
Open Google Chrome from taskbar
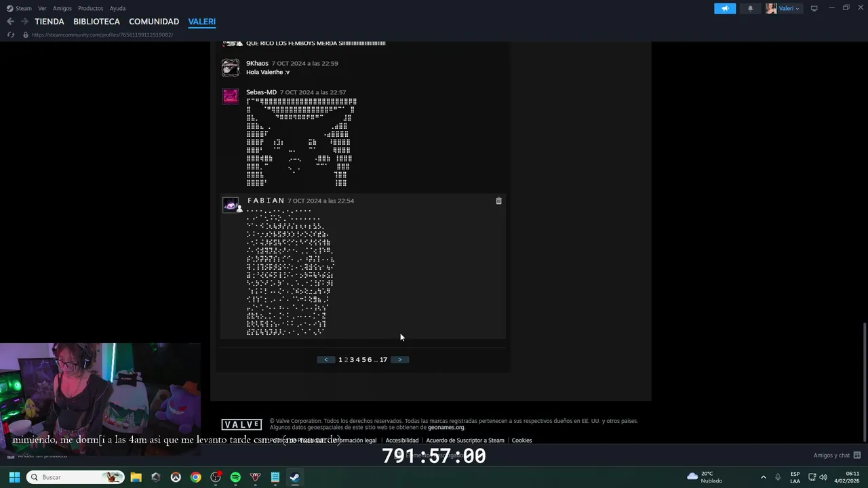coord(195,477)
